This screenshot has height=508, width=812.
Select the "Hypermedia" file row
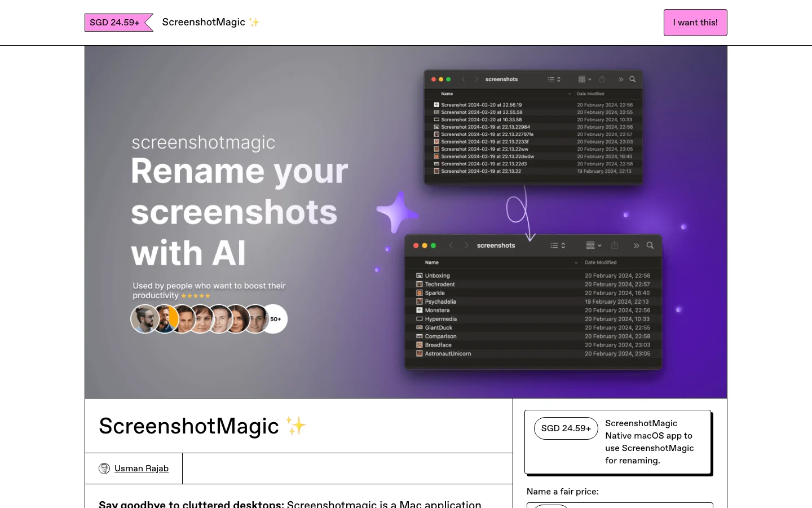click(x=533, y=319)
